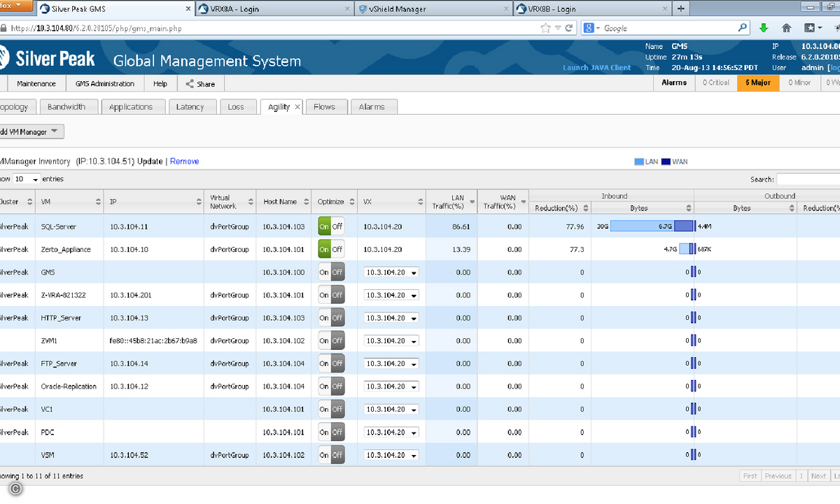Viewport: 840px width, 504px height.
Task: Click the 0 Critical alarms button
Action: pyautogui.click(x=716, y=83)
